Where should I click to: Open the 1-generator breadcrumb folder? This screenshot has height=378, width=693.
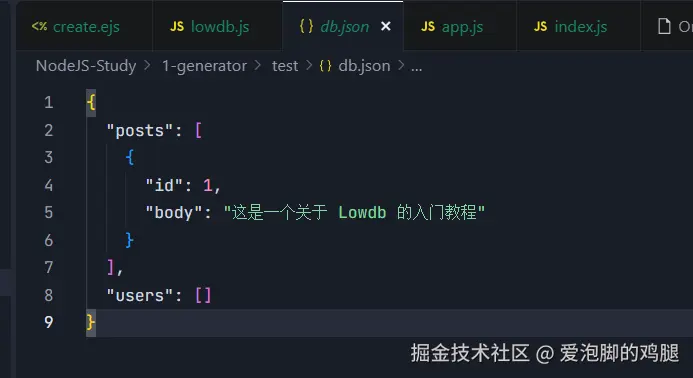(205, 66)
